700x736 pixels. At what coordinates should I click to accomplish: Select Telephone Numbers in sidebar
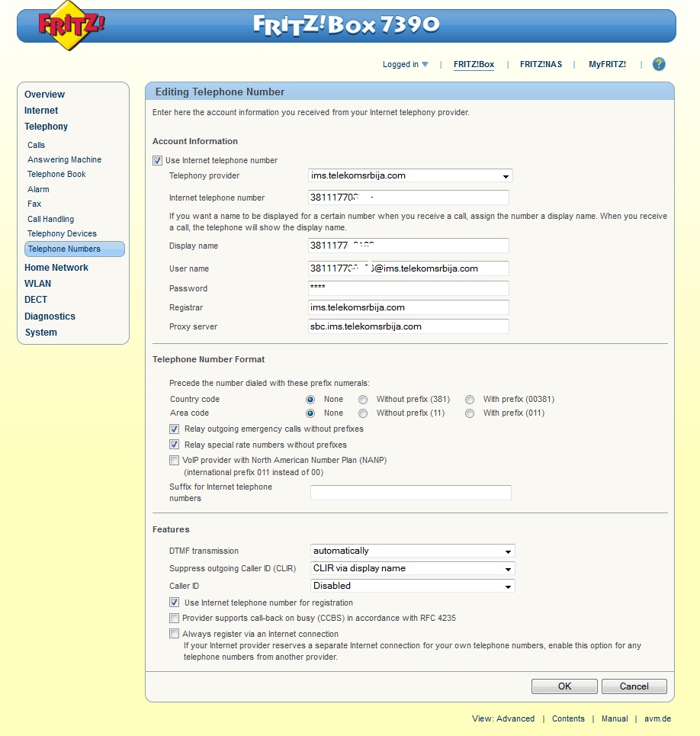tap(75, 249)
